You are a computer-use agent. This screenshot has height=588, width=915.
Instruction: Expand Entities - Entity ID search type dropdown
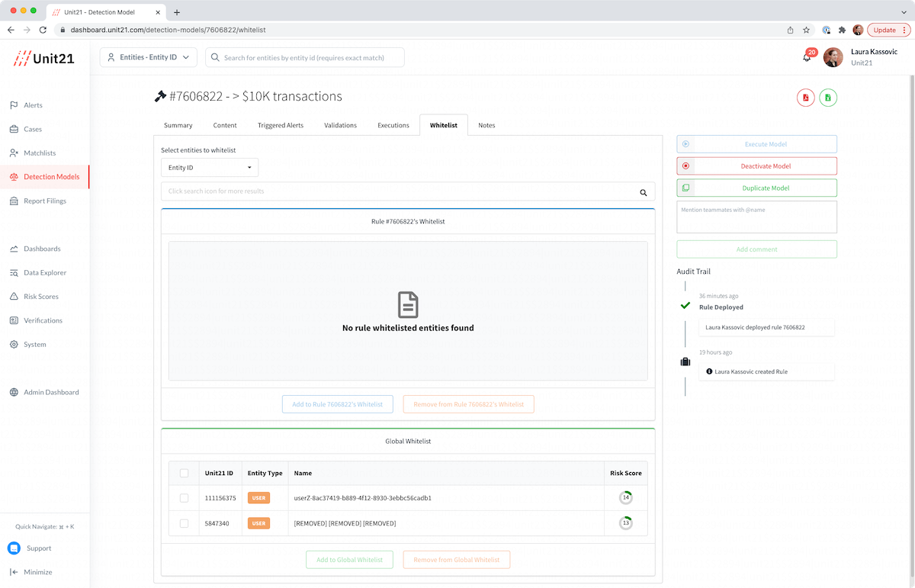click(149, 57)
